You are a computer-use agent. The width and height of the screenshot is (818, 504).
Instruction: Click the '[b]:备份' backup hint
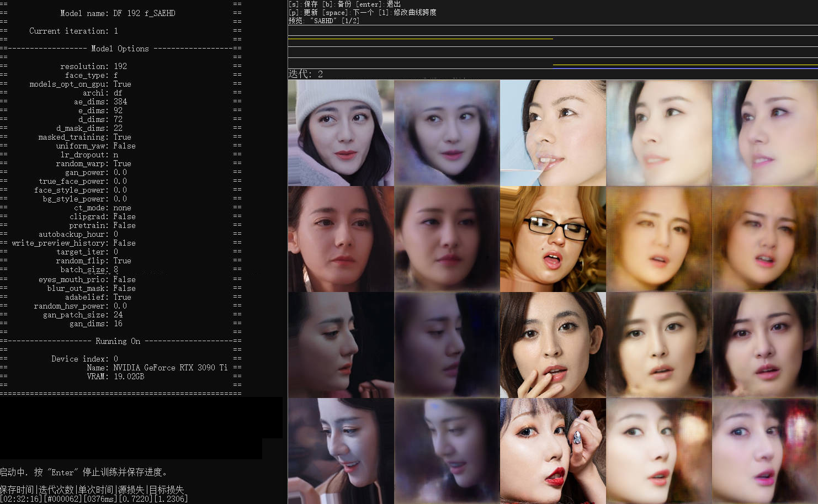point(337,4)
